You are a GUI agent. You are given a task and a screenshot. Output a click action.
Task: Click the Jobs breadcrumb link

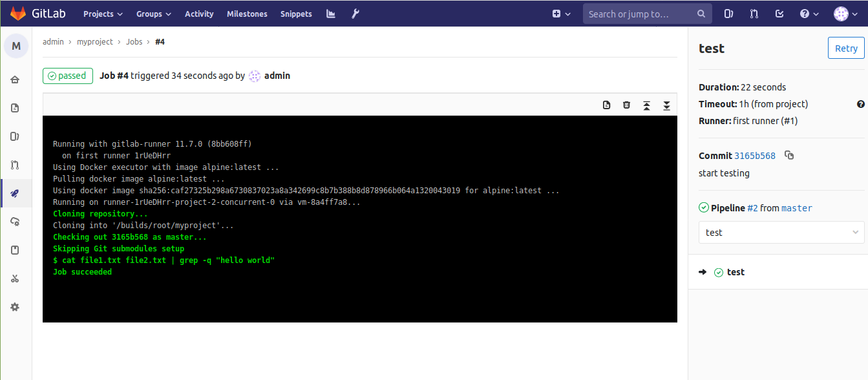134,42
